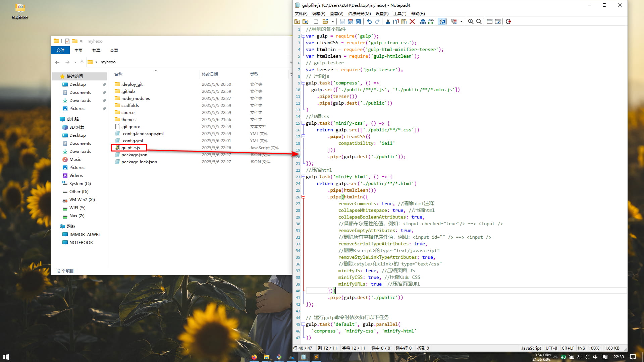Collapse the fold box at line 26
This screenshot has height=362, width=644.
pyautogui.click(x=303, y=197)
